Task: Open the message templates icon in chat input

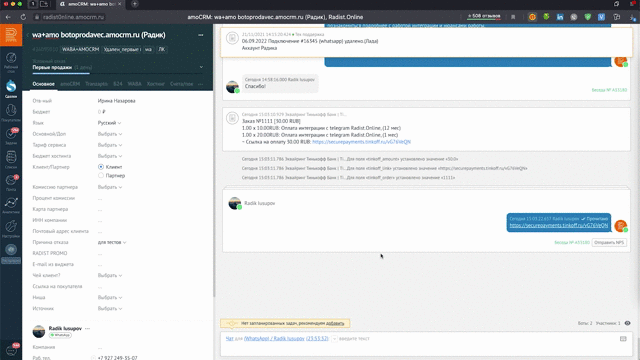Action: [623, 339]
